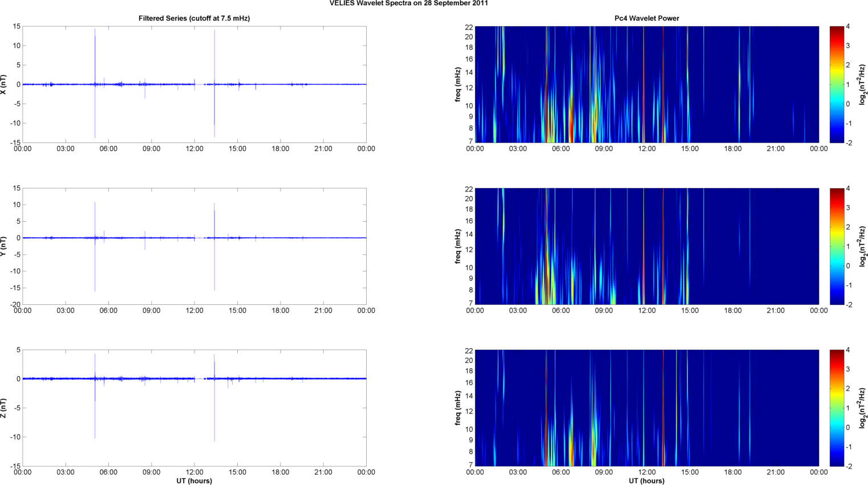The height and width of the screenshot is (485, 868).
Task: Click the 05:00 spike in X series plot
Action: [95, 57]
